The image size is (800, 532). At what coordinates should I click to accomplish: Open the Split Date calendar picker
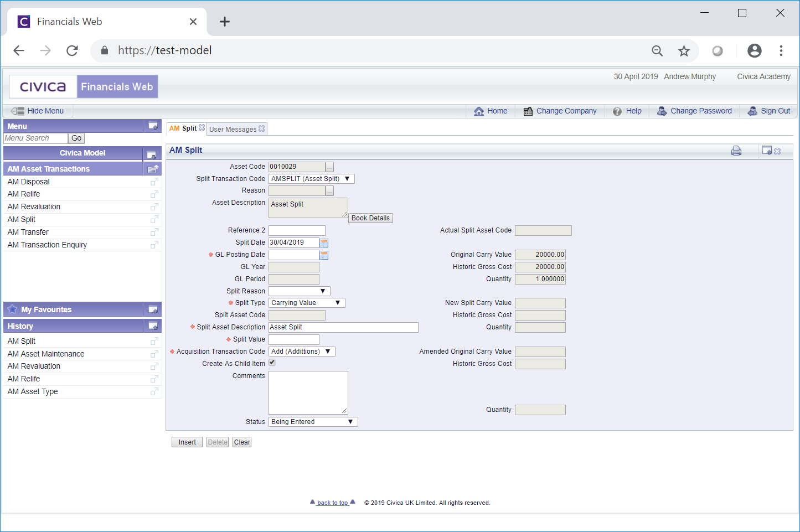tap(324, 242)
